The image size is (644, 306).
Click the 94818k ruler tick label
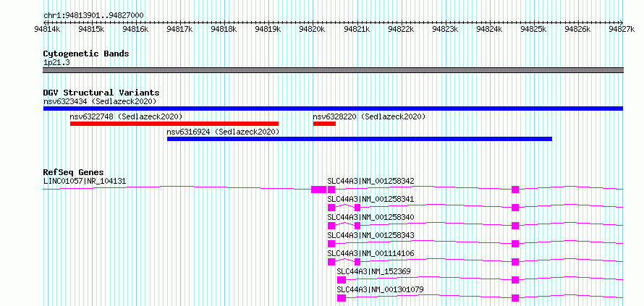click(224, 29)
